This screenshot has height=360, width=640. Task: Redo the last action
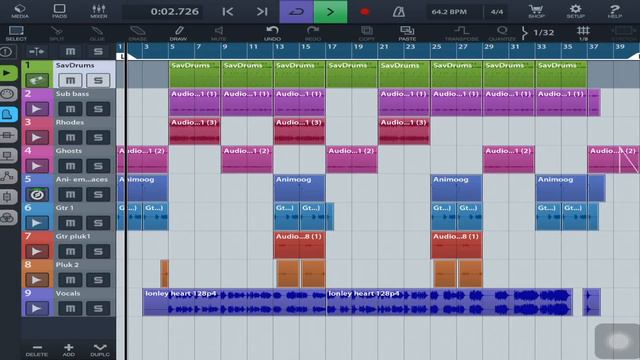(x=313, y=33)
